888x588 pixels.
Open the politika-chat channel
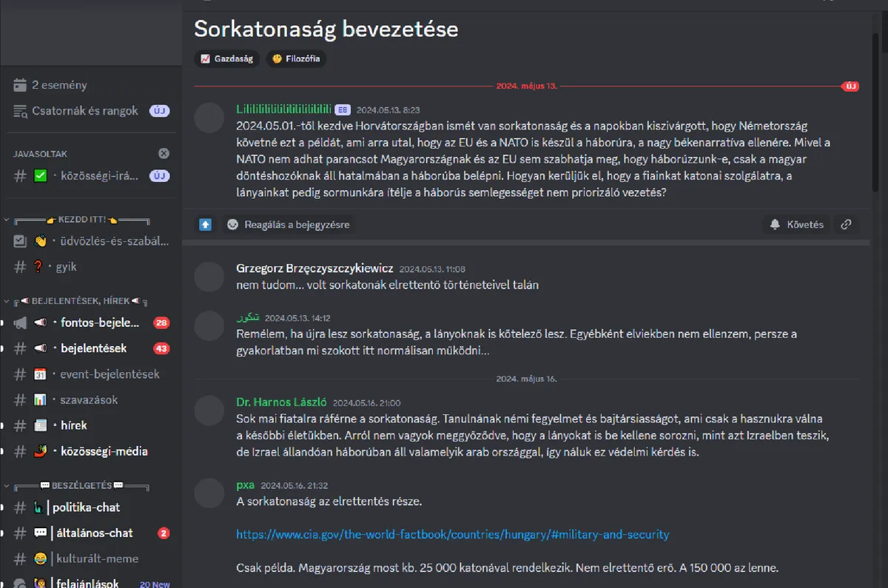point(85,507)
